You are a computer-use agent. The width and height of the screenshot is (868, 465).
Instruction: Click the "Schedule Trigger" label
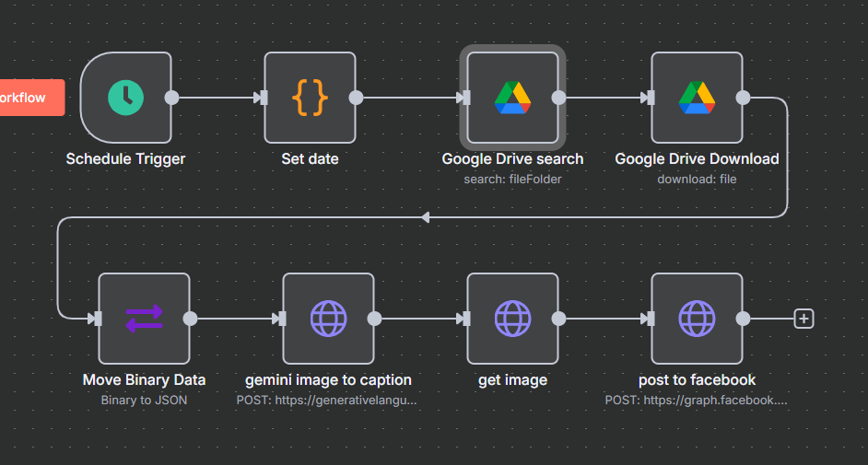point(125,159)
